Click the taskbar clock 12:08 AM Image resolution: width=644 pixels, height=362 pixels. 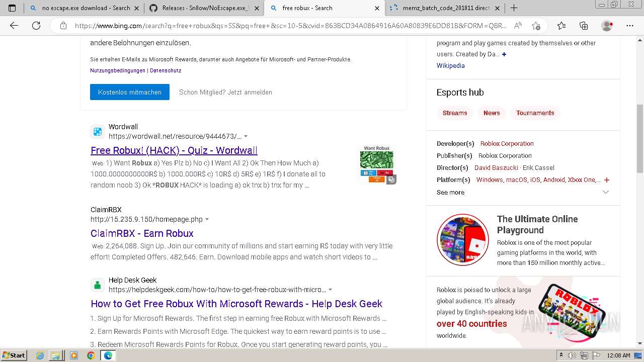pyautogui.click(x=619, y=355)
